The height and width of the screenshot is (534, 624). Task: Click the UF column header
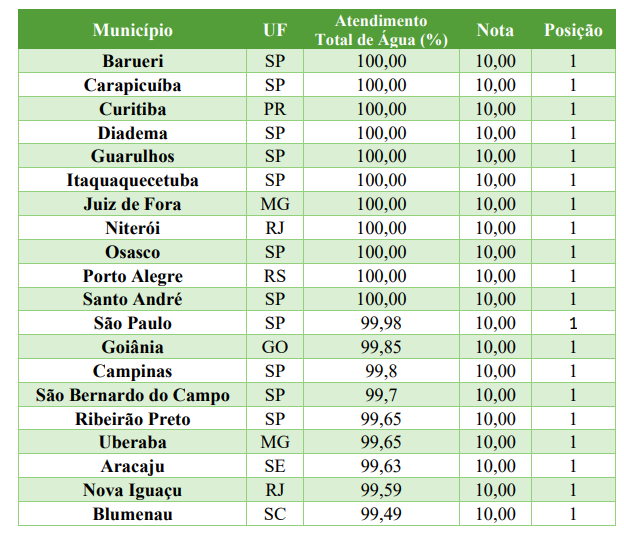point(275,30)
